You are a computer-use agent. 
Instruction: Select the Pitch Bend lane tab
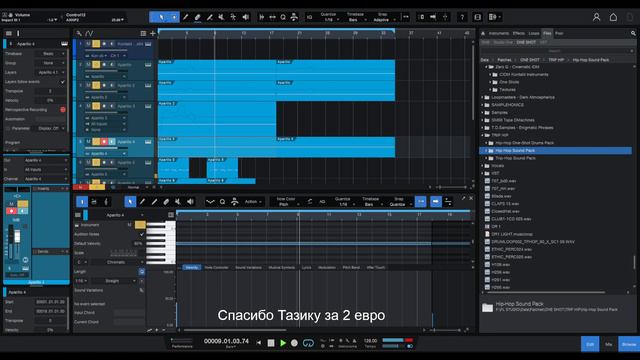351,267
